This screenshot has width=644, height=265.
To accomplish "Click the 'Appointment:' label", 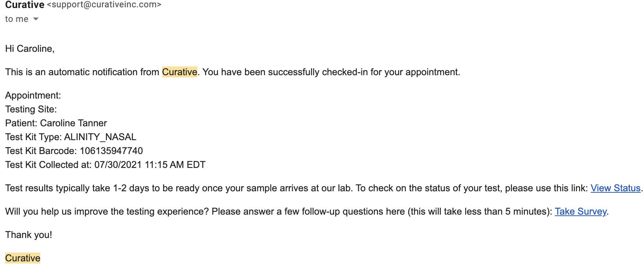I will 33,95.
